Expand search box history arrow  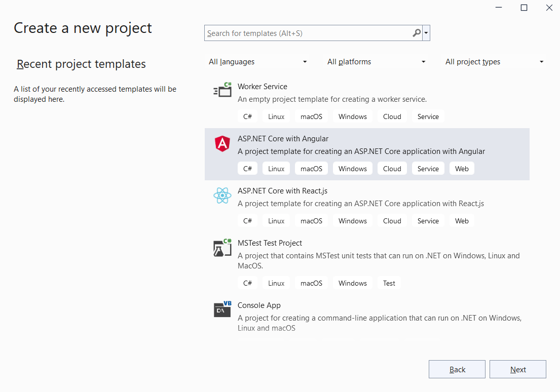point(426,33)
